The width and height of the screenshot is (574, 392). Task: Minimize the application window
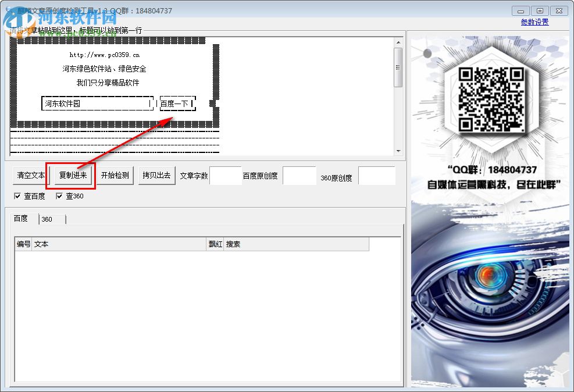pos(520,11)
